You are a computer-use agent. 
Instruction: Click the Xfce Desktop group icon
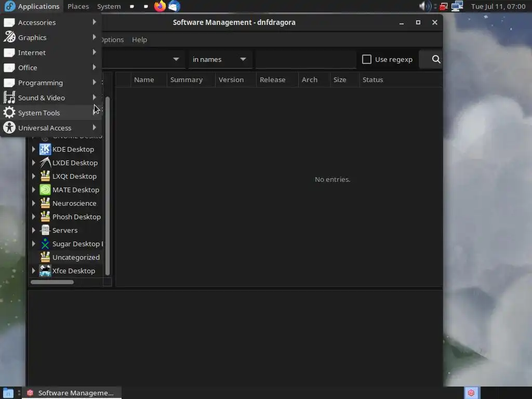[x=45, y=271]
